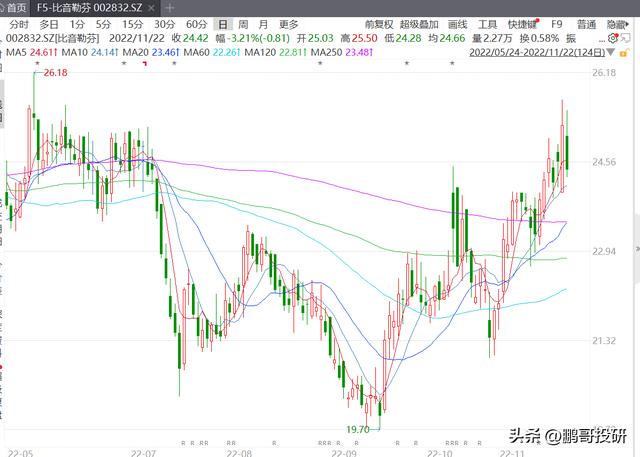Click the 26.18 high price marker
Screen dimensions: 640x457
click(54, 73)
